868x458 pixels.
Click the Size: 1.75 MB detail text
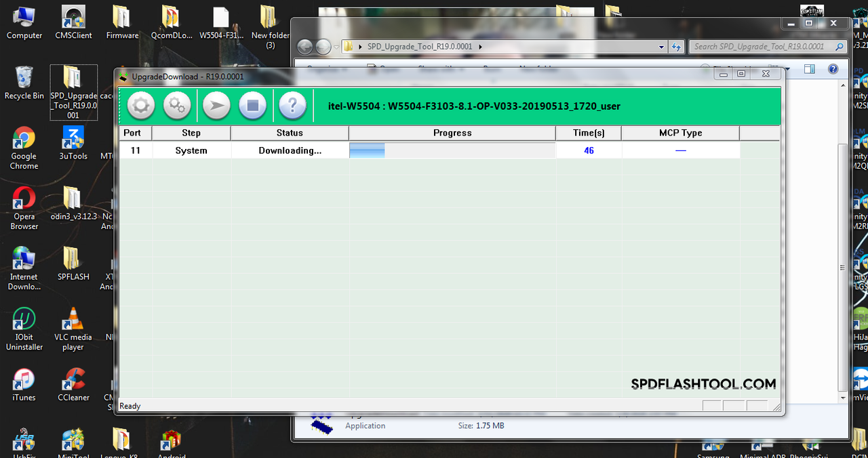(481, 425)
